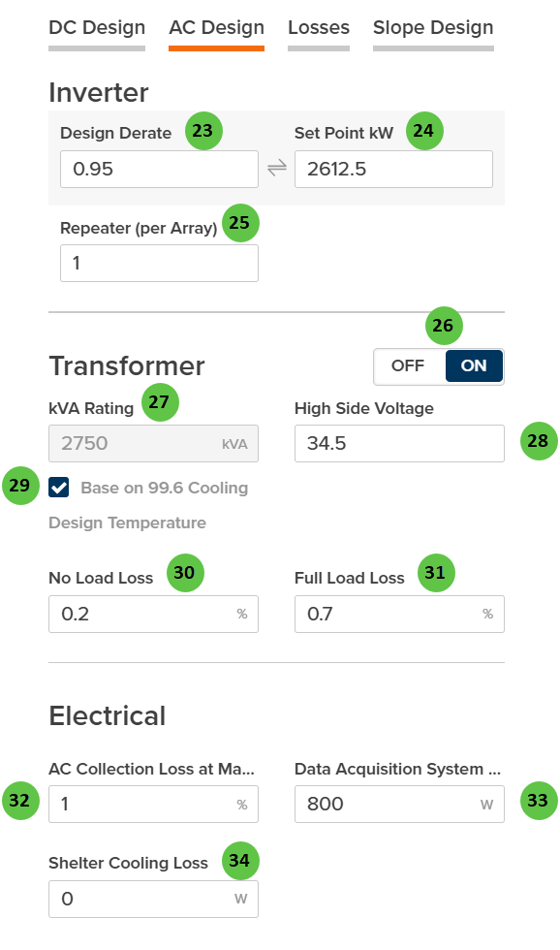The height and width of the screenshot is (950, 560).
Task: Focus the No Load Loss input
Action: click(x=153, y=614)
